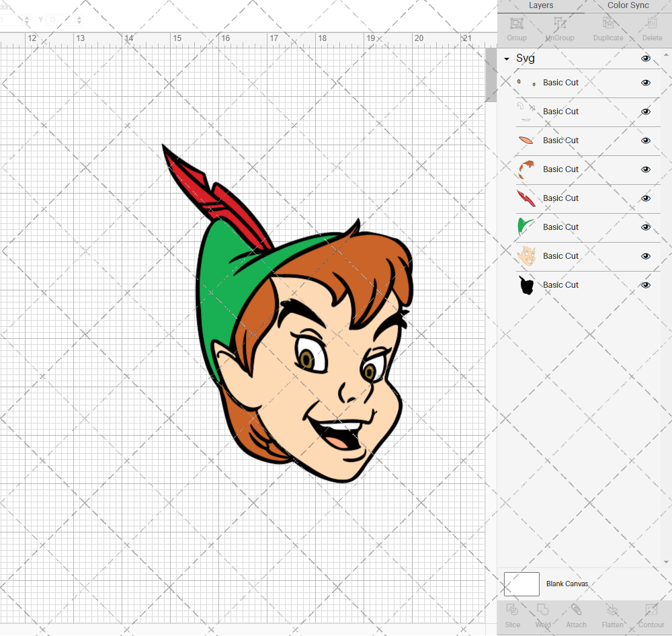Hide the green hat Basic Cut layer
The height and width of the screenshot is (636, 672).
(x=645, y=227)
